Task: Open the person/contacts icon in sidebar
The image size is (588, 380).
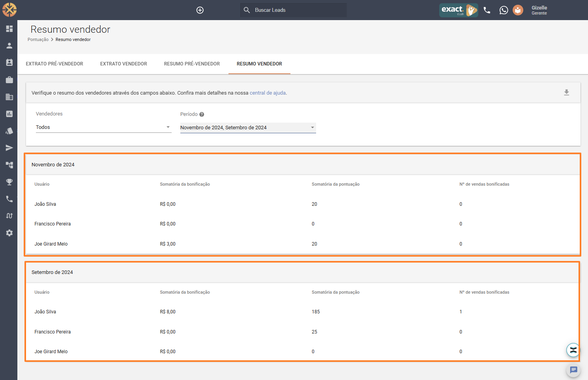Action: pyautogui.click(x=9, y=46)
